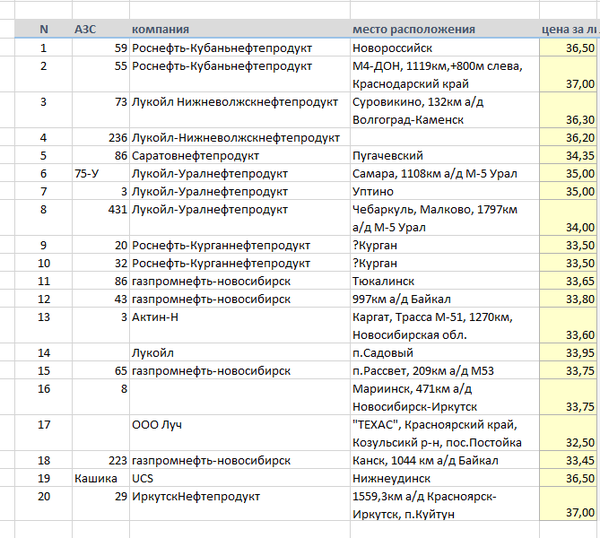Screen dimensions: 600x538
Task: Click the row number cell 9
Action: click(44, 245)
